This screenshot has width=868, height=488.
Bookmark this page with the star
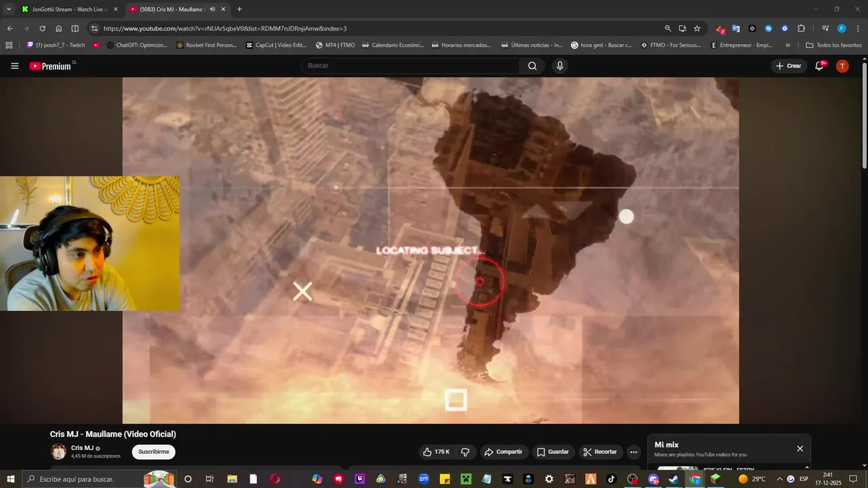pos(697,28)
